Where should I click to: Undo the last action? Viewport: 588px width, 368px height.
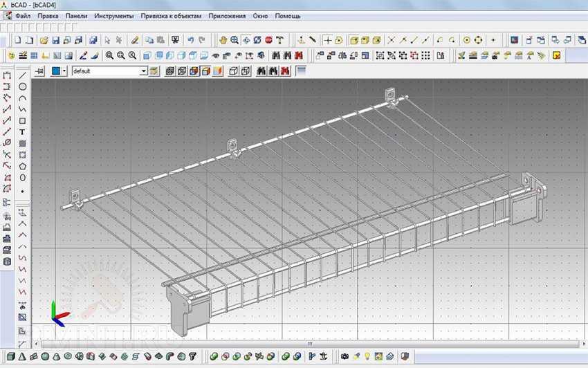[191, 40]
